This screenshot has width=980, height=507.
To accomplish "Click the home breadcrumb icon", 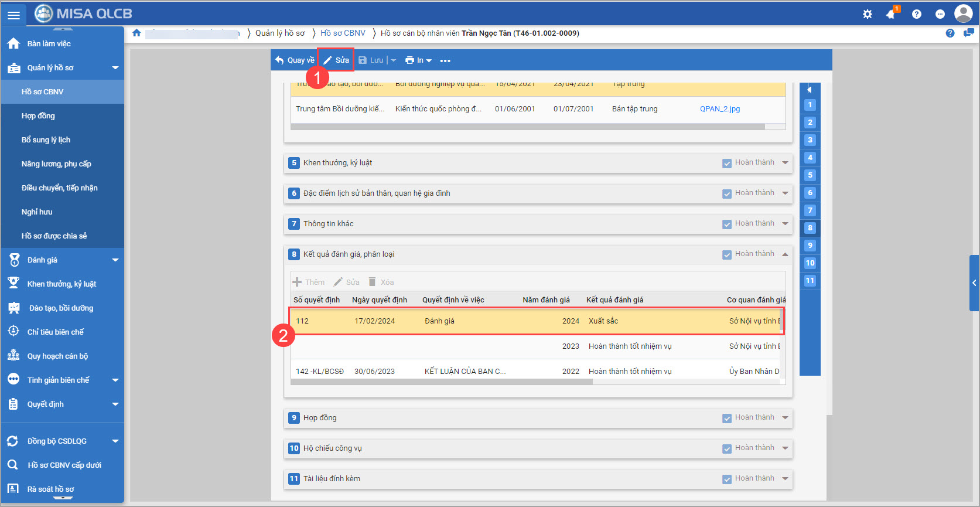I will [x=136, y=33].
